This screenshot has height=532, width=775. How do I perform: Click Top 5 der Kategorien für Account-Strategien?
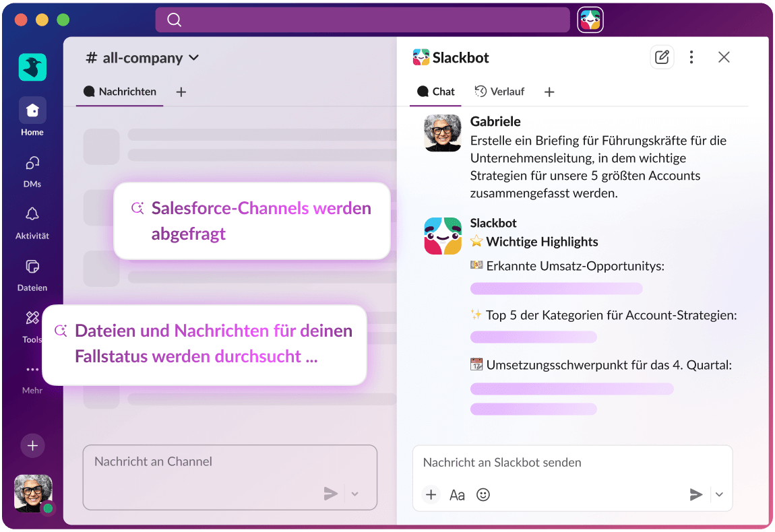tap(604, 315)
